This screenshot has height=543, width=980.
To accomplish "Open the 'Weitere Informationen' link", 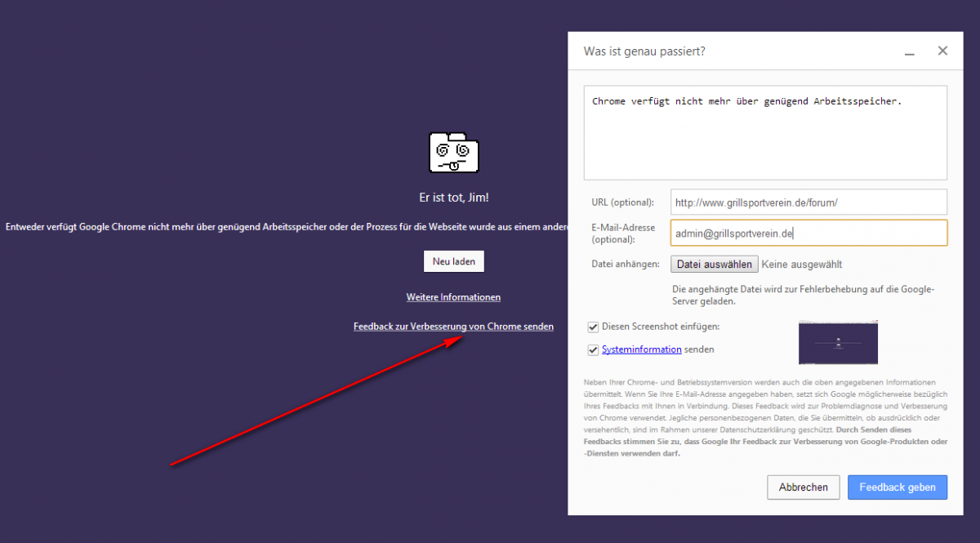I will 453,297.
